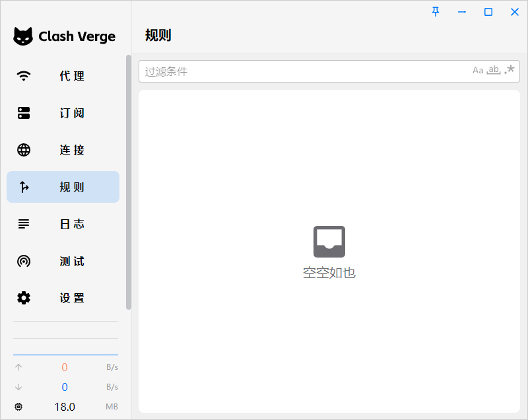Open the 订阅 (Profiles) section icon

point(24,113)
